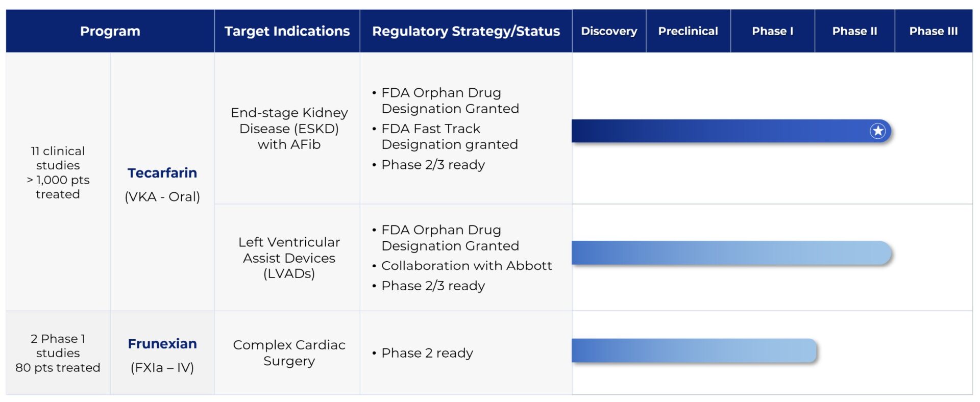Select the Complex Cardiac Surgery indication
This screenshot has height=402, width=980.
coord(289,353)
